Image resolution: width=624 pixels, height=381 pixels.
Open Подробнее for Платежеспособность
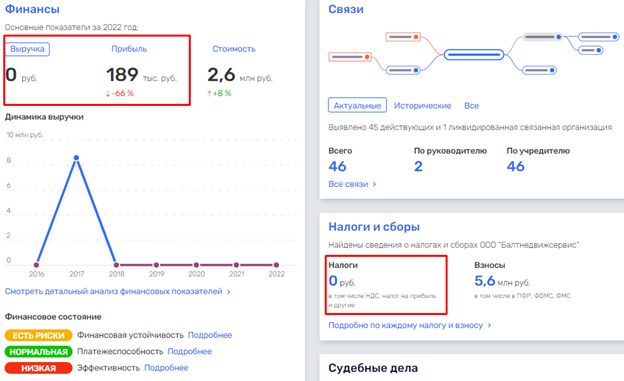point(189,352)
